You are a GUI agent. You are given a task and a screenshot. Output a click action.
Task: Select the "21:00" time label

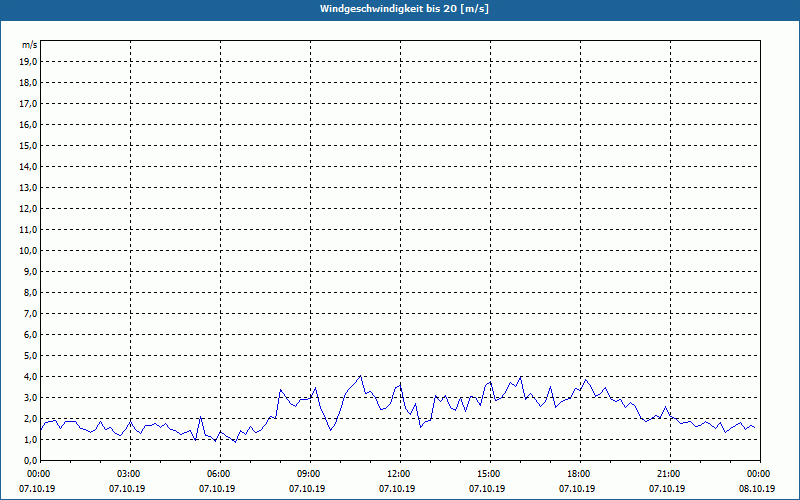point(668,474)
